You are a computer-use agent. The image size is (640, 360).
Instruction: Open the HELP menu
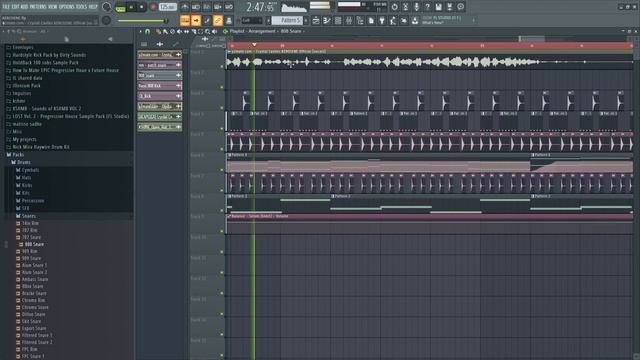pyautogui.click(x=93, y=7)
